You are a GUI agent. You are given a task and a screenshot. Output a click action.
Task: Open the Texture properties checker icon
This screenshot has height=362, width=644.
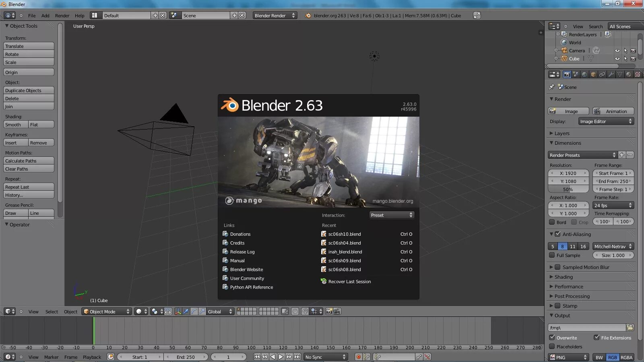click(638, 74)
